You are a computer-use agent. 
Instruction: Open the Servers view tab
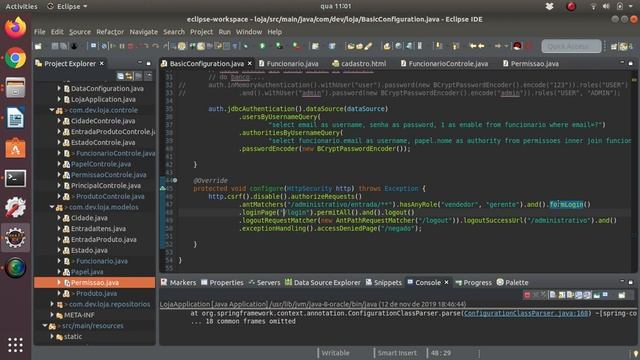(x=264, y=282)
